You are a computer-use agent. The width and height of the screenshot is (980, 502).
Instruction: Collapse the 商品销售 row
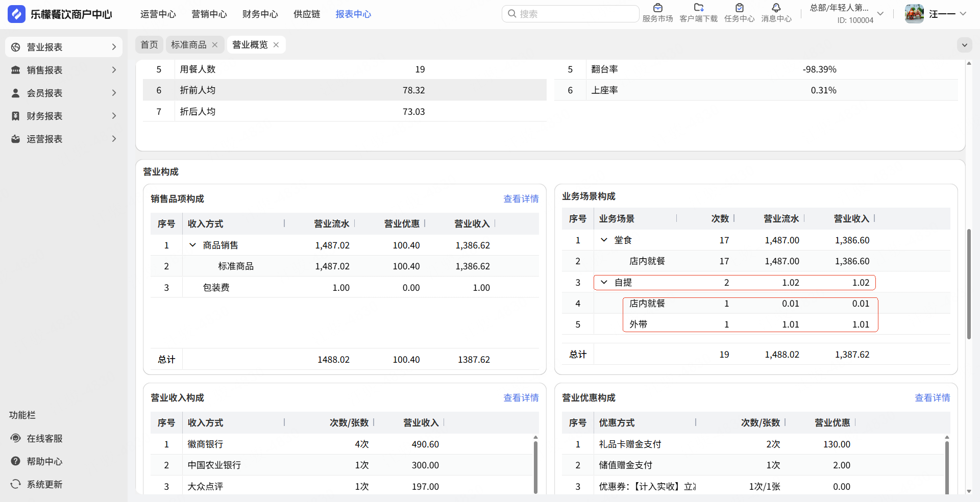[192, 245]
